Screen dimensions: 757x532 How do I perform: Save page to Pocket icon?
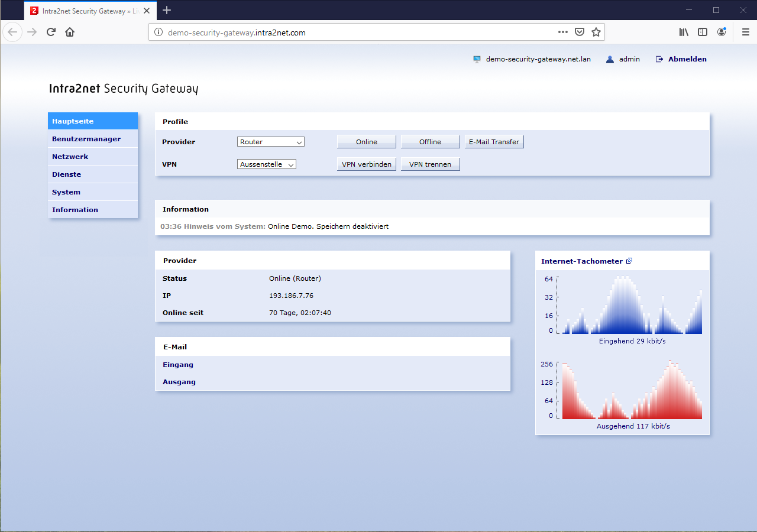pos(580,32)
